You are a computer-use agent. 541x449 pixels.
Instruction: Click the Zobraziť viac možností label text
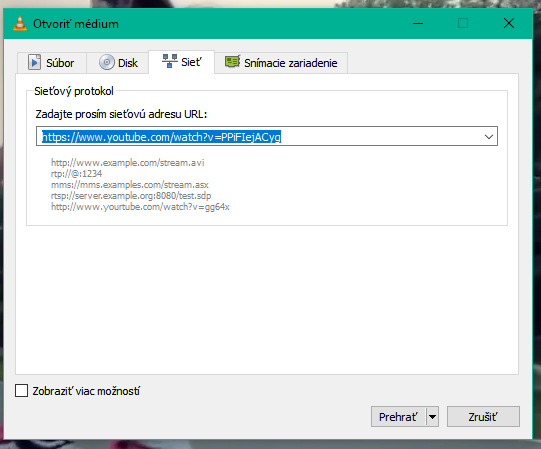(86, 391)
